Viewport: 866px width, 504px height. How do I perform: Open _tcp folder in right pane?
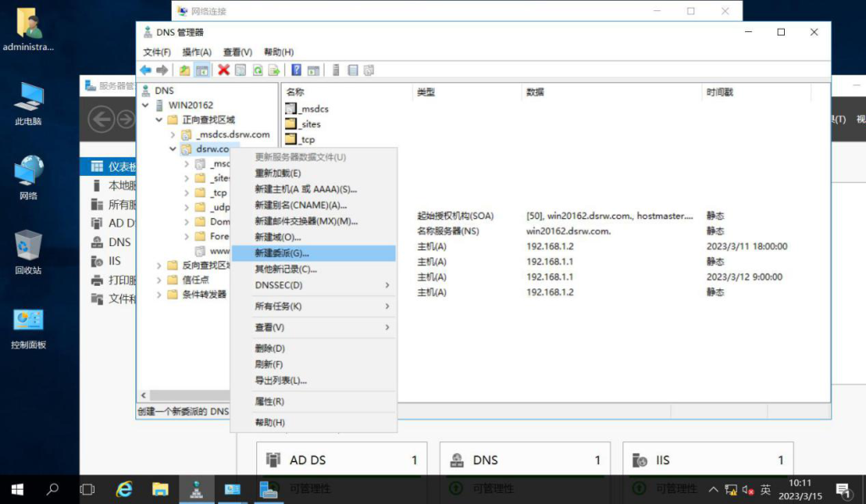(x=300, y=140)
